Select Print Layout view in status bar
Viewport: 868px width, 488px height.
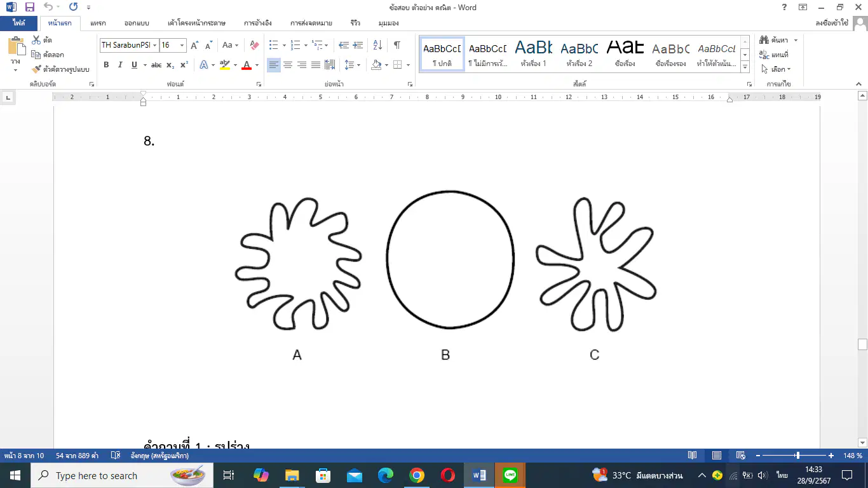[x=717, y=456]
